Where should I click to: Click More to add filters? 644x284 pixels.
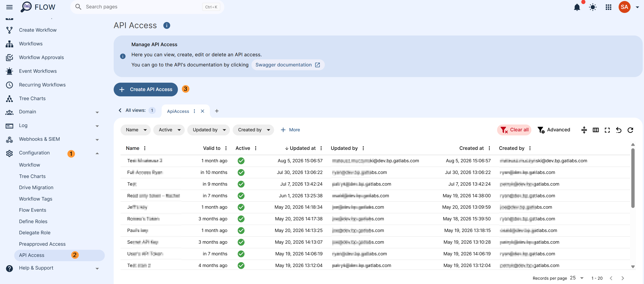pos(290,130)
